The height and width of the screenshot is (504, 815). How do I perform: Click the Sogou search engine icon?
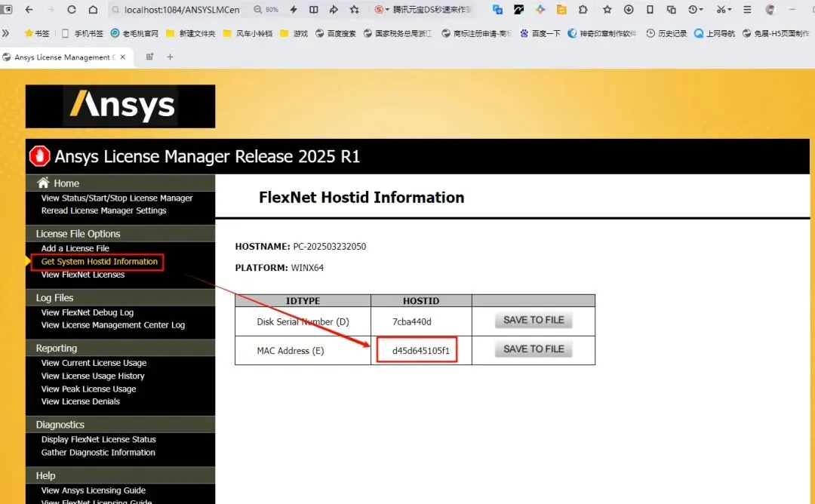[x=379, y=9]
